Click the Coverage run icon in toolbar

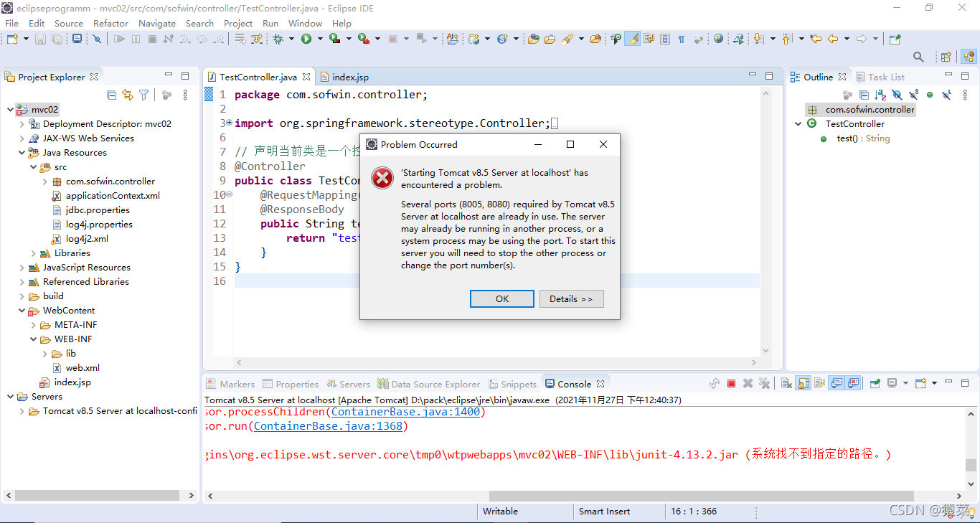334,39
